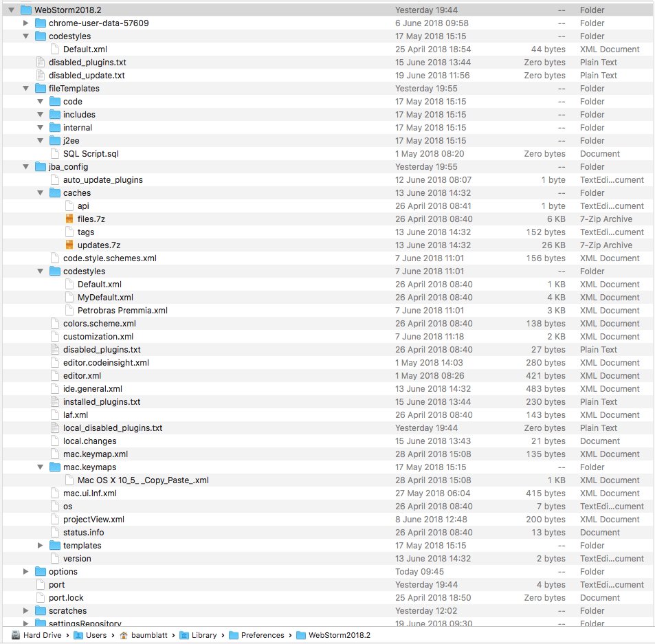
Task: Go to baumblatt in the path bar
Action: [149, 635]
